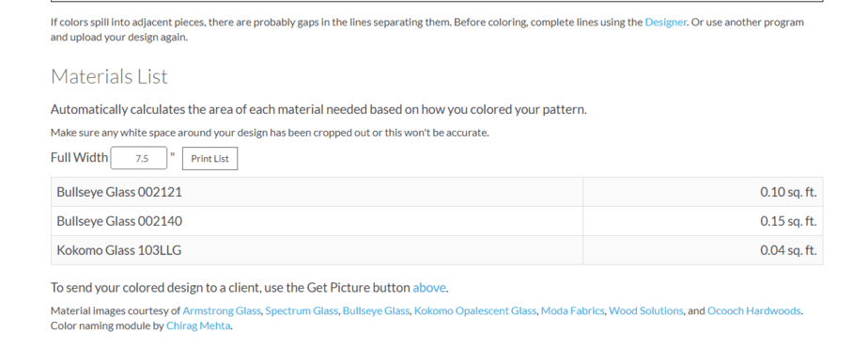This screenshot has height=349, width=868.
Task: Select the Kokomo Glass 103LLG row
Action: (x=437, y=250)
